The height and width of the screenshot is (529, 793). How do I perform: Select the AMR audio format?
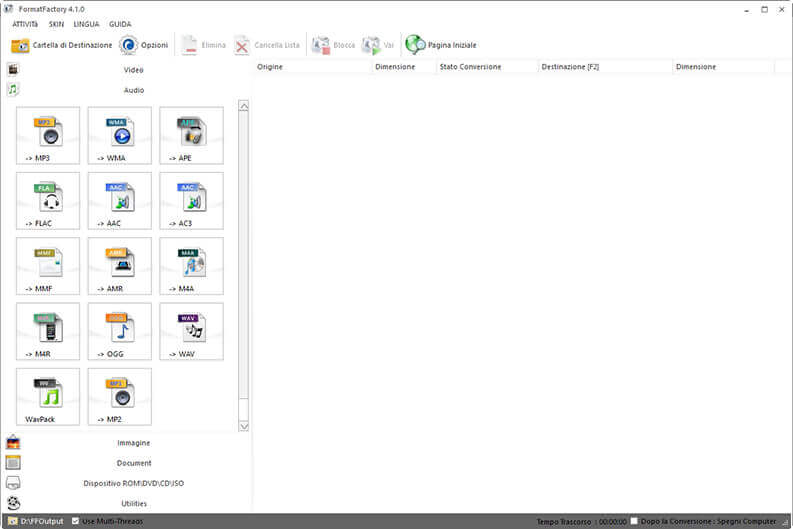pyautogui.click(x=120, y=266)
